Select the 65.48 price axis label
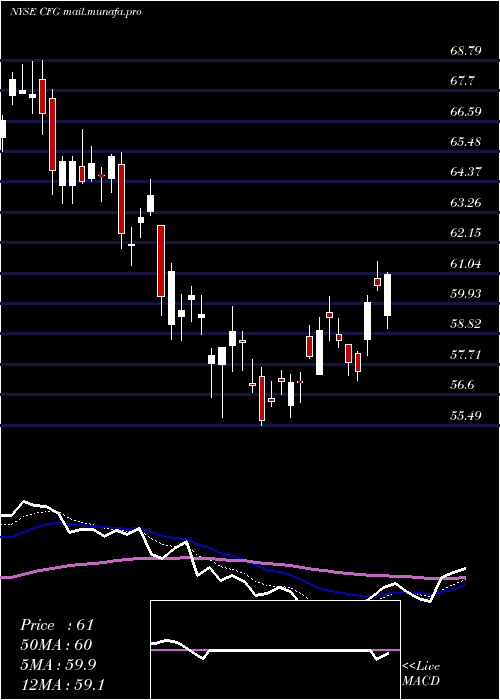500x700 pixels. point(466,142)
